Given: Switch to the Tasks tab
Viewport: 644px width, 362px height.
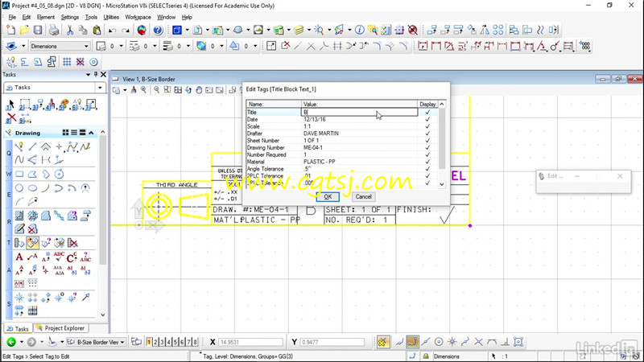Looking at the screenshot, I should click(x=18, y=329).
